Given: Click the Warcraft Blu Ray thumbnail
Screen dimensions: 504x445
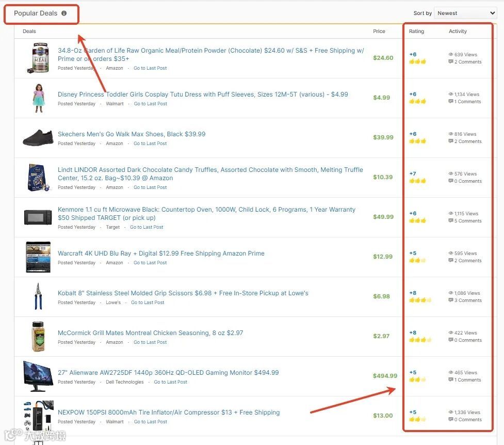Looking at the screenshot, I should (x=38, y=257).
